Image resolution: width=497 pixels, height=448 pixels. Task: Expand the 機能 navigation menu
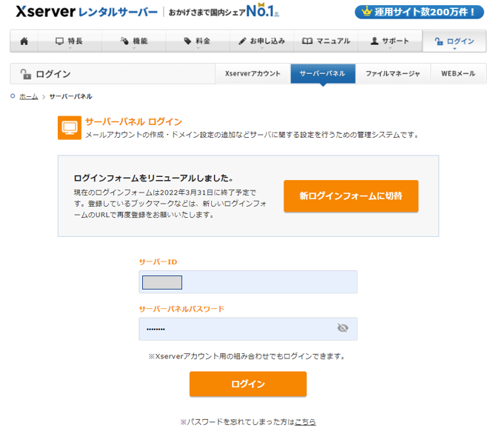point(134,41)
